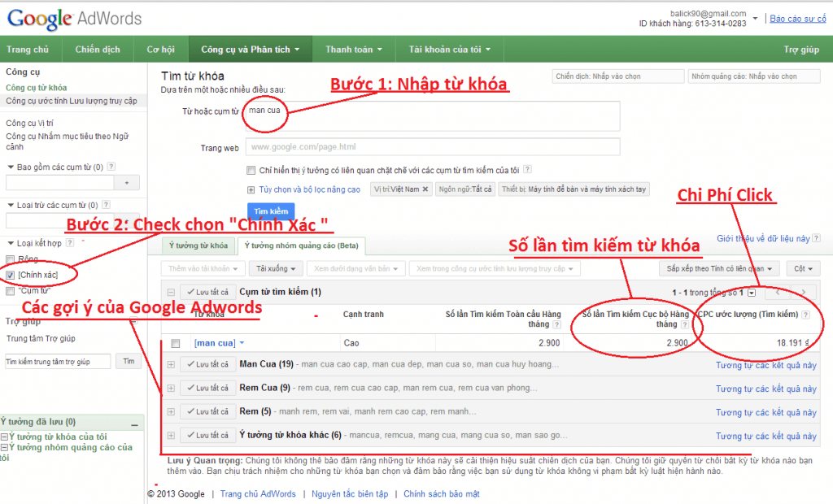Viewport: 833px width, 504px height.
Task: Open the Trợ giúp link in navigation bar
Action: coord(801,50)
